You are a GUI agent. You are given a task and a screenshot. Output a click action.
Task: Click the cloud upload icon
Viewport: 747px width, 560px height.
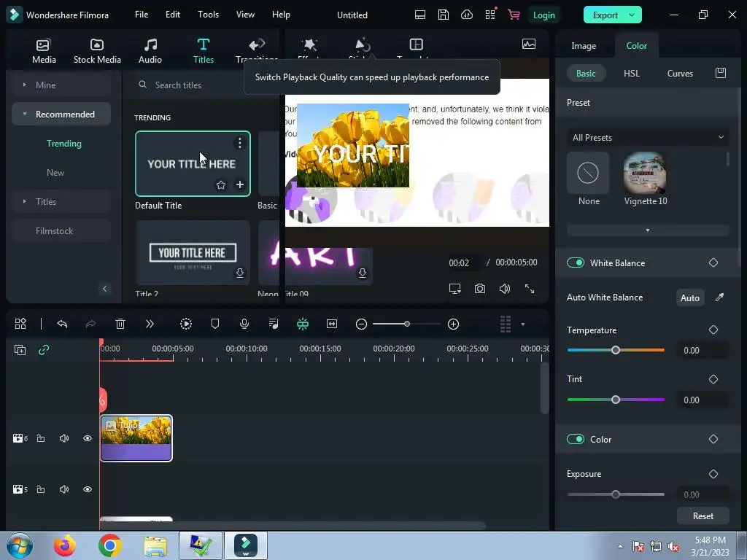(x=467, y=15)
